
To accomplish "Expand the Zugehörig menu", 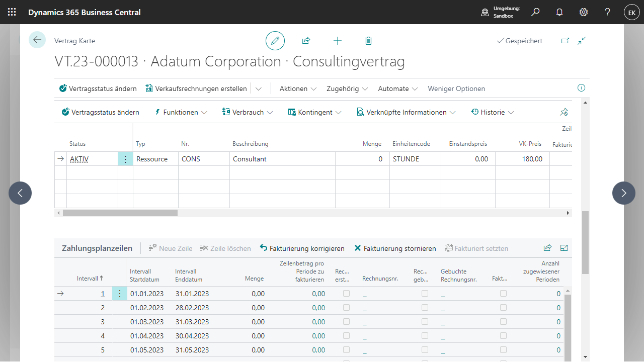I will pos(347,88).
